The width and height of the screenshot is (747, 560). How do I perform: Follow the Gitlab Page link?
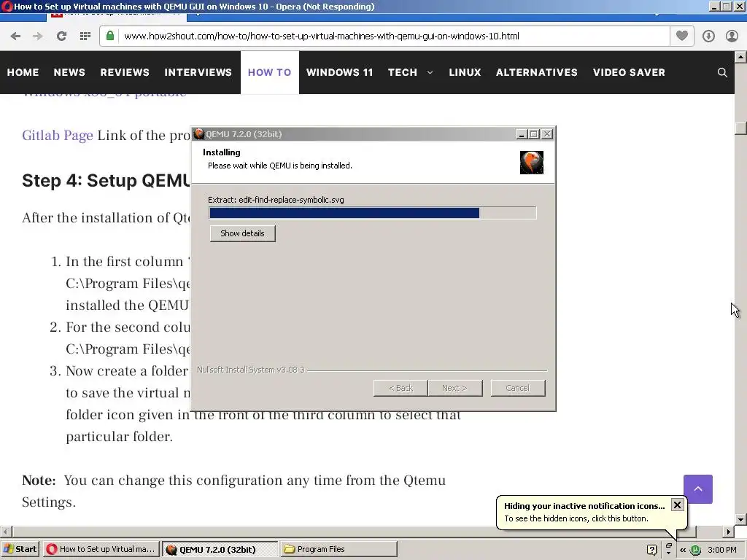(x=58, y=135)
